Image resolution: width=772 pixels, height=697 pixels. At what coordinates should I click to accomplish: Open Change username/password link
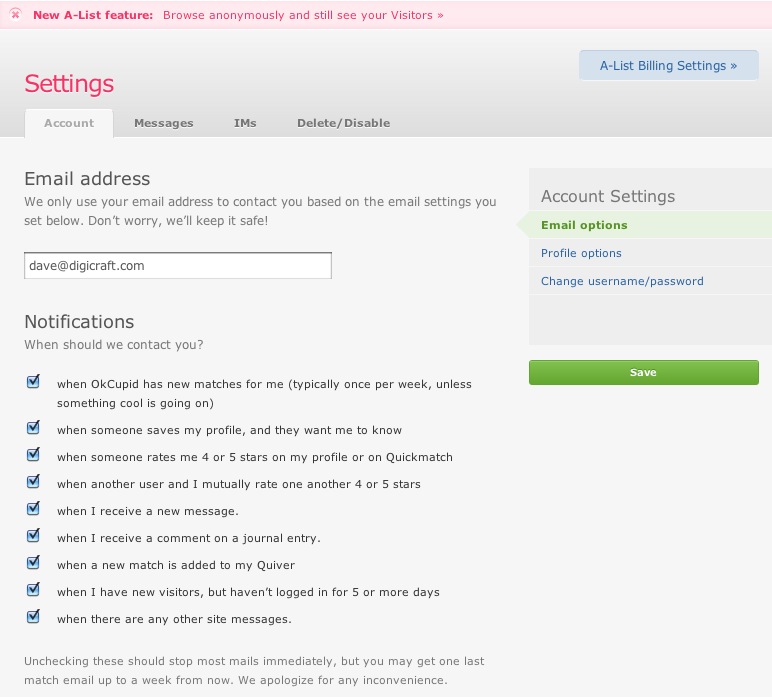tap(622, 281)
